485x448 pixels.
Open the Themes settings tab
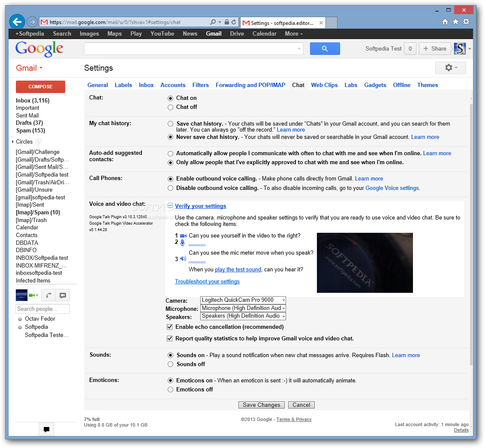pos(428,85)
